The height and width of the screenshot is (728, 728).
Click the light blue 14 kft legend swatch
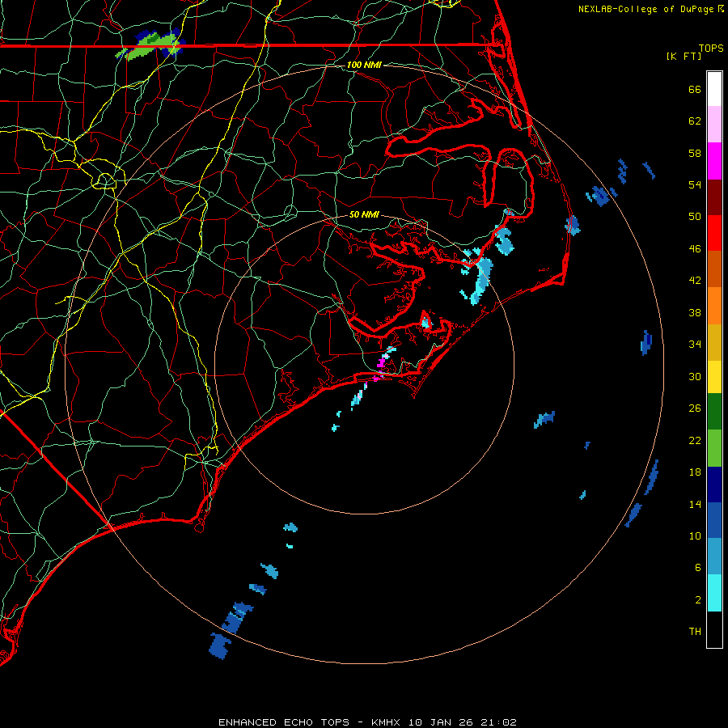tap(714, 557)
